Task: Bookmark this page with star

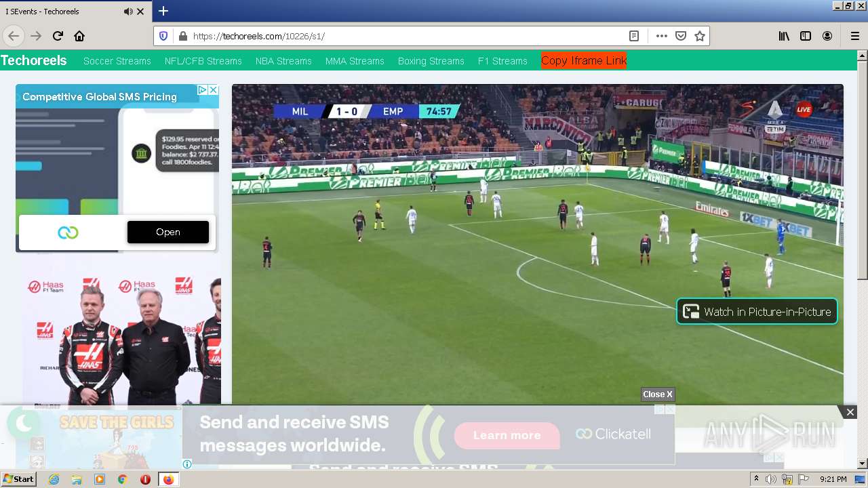Action: pyautogui.click(x=700, y=36)
